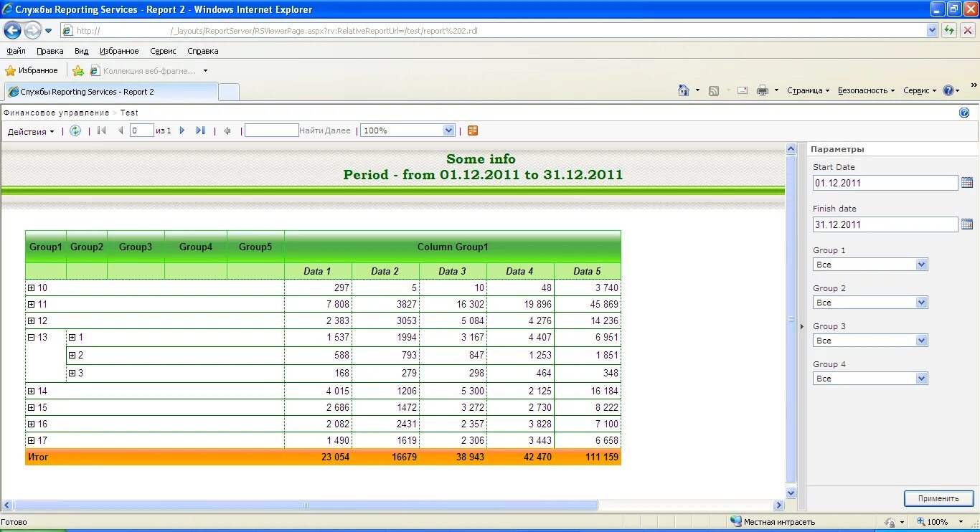The image size is (980, 532).
Task: Open the 100% zoom dropdown in toolbar
Action: 449,130
